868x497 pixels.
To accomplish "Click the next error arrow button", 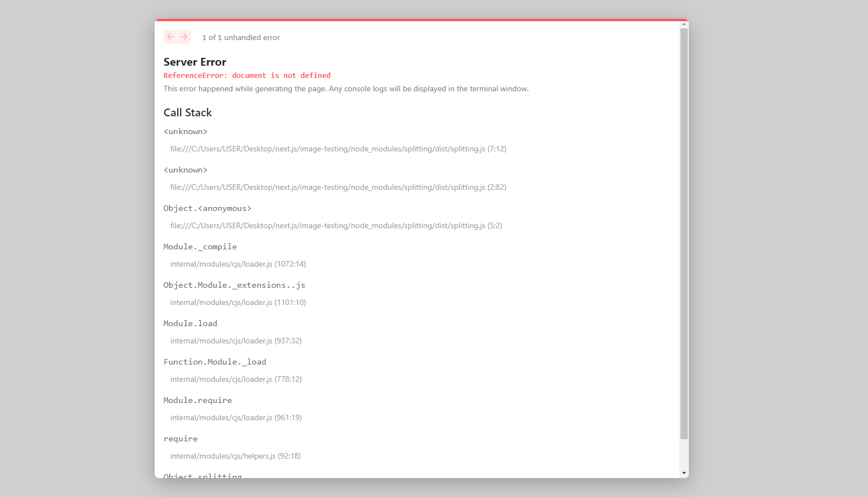I will pos(184,37).
